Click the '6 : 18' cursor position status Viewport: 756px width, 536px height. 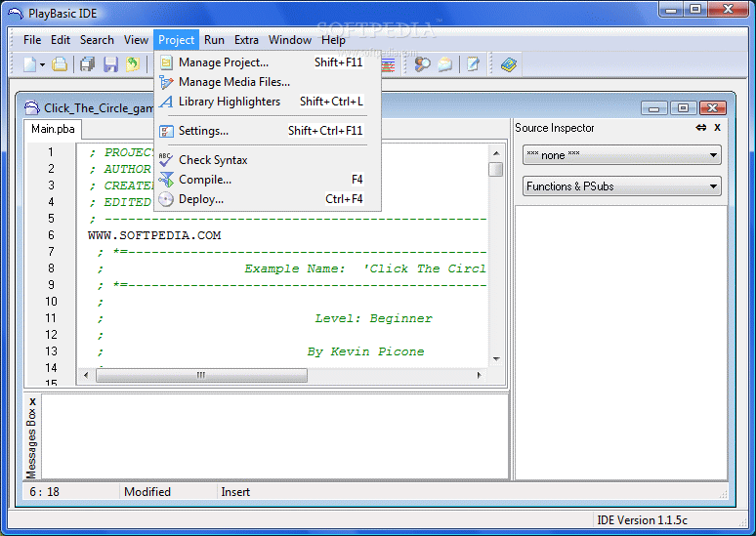44,492
